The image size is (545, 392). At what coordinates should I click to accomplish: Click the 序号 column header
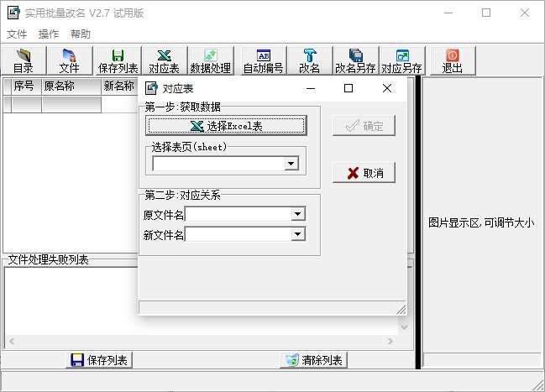[26, 86]
